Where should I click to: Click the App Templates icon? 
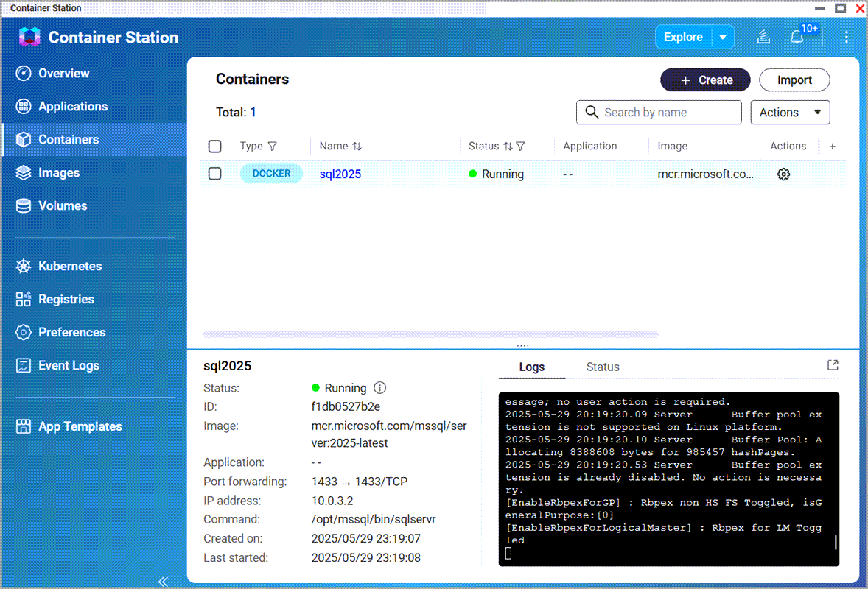click(24, 426)
